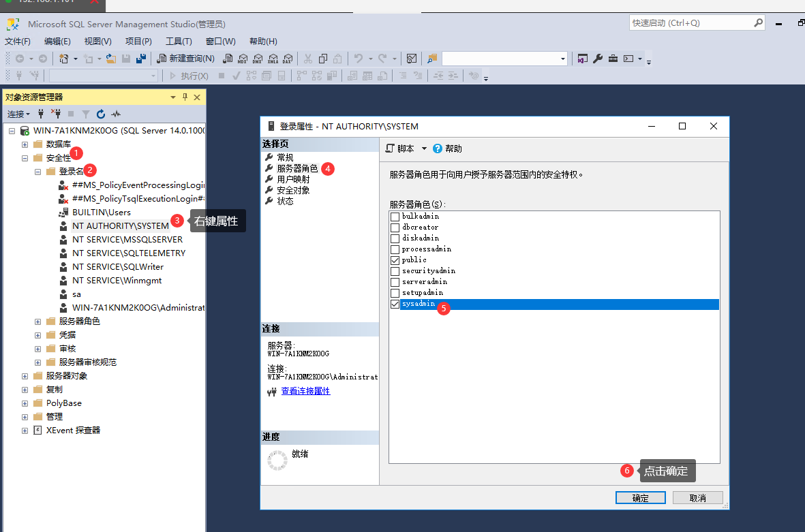Check the serveradmin role checkbox
The image size is (805, 532).
click(395, 282)
